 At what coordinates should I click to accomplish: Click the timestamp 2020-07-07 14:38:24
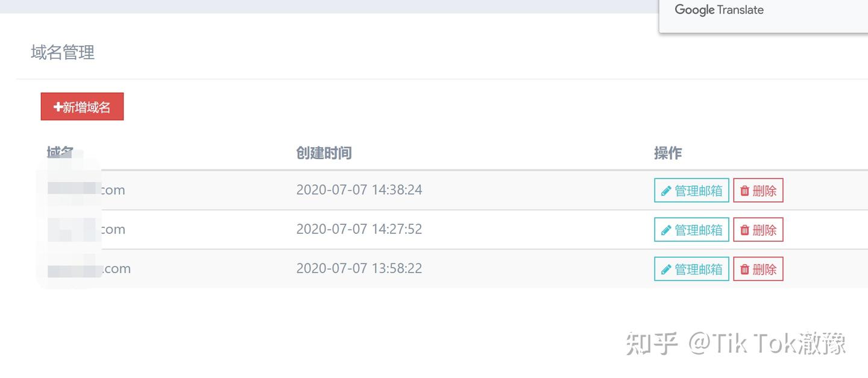(x=359, y=190)
